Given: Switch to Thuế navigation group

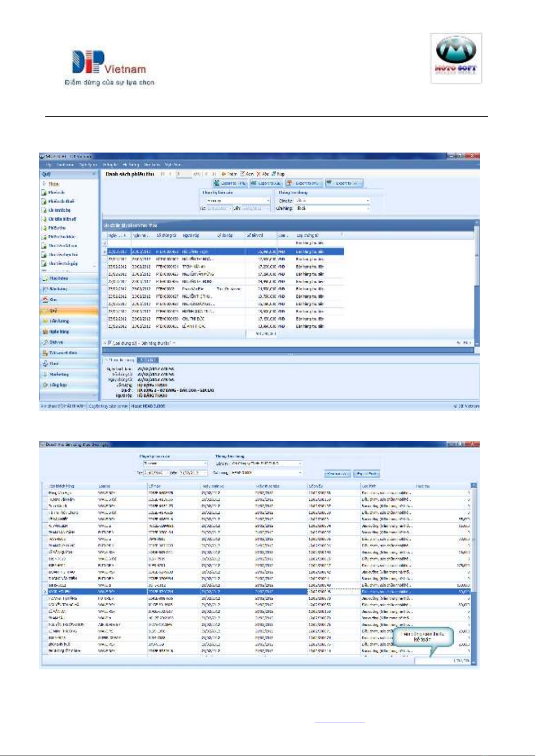Looking at the screenshot, I should coord(69,364).
